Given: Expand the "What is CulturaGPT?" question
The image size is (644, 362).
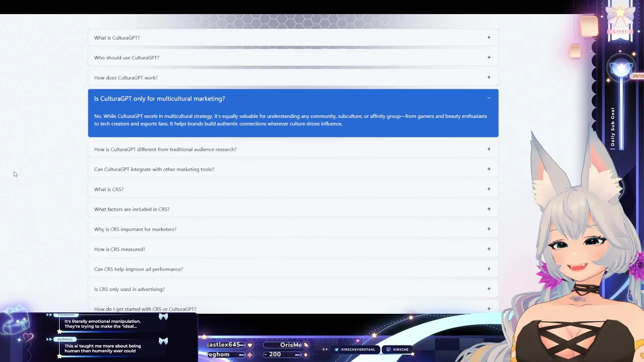Looking at the screenshot, I should [293, 38].
